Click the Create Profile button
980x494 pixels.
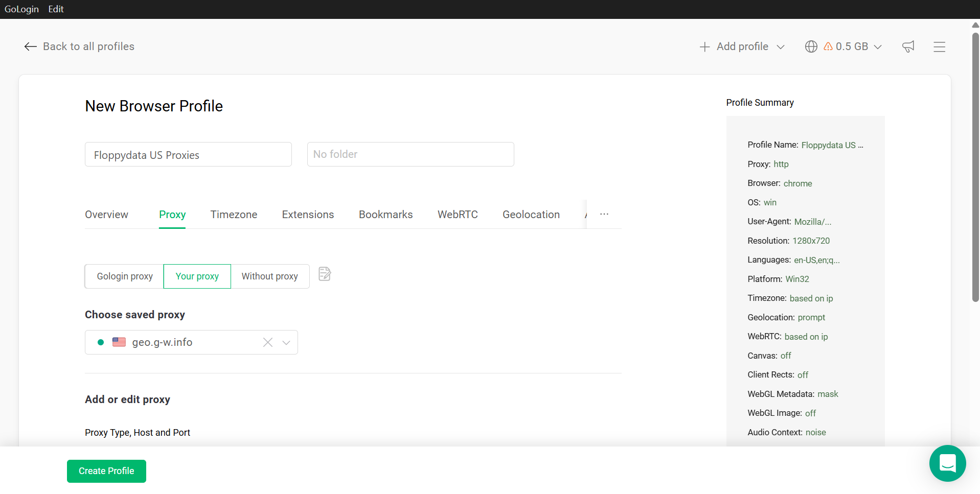pos(106,471)
